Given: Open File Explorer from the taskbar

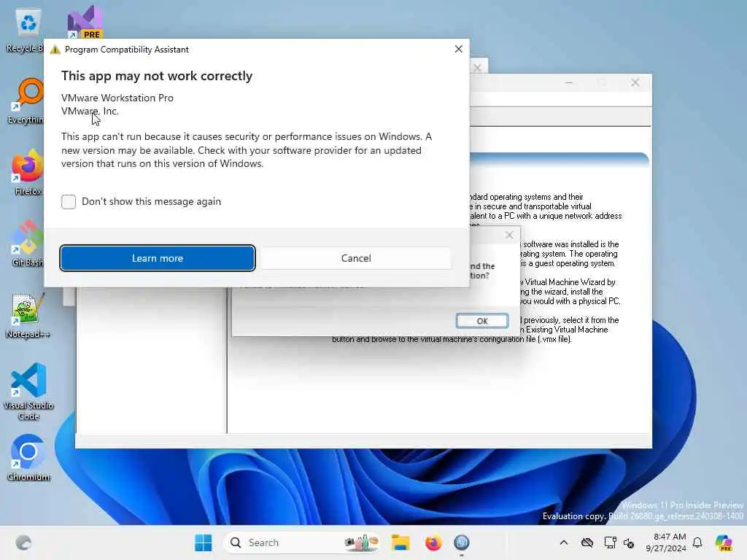Looking at the screenshot, I should coord(400,542).
